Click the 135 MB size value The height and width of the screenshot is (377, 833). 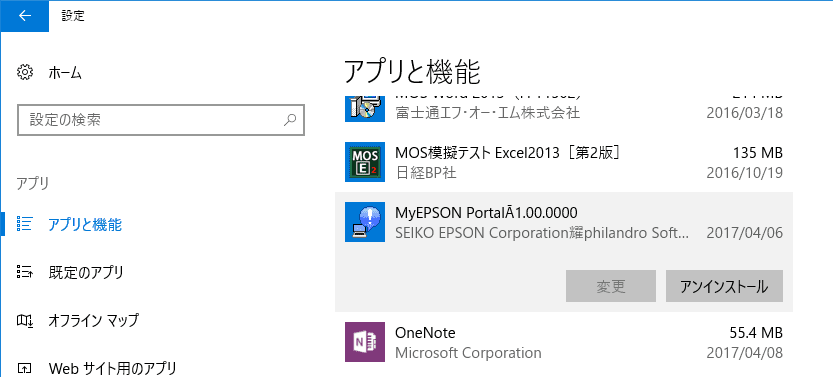[758, 153]
